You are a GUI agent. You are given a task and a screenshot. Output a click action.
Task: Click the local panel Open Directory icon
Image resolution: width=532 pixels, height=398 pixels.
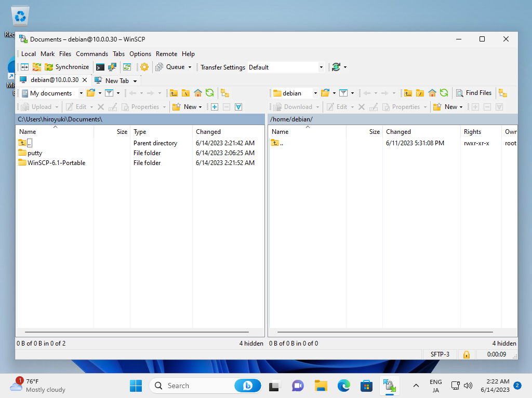click(90, 93)
